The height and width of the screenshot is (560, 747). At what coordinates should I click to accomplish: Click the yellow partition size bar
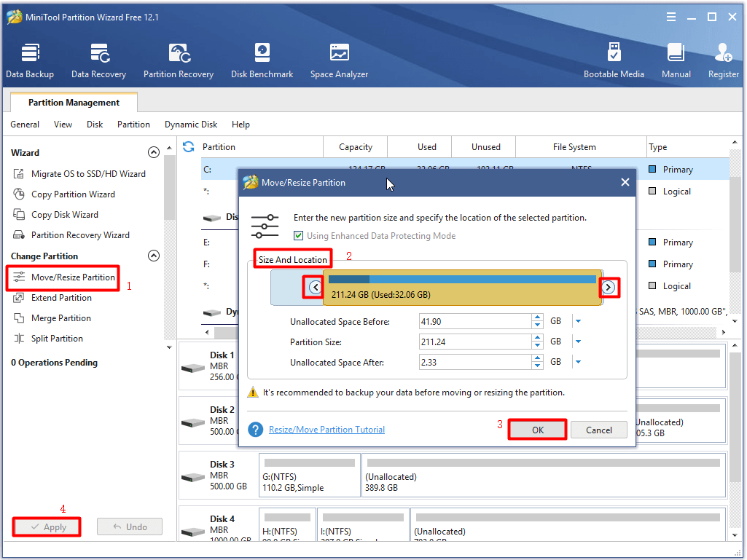(461, 288)
